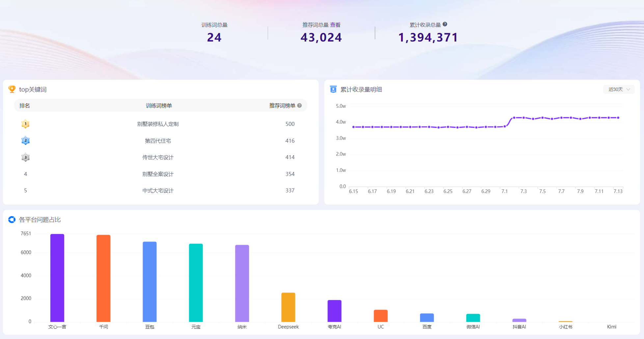Image resolution: width=644 pixels, height=339 pixels.
Task: Click the 各平台问题占比 ring icon
Action: coord(12,219)
